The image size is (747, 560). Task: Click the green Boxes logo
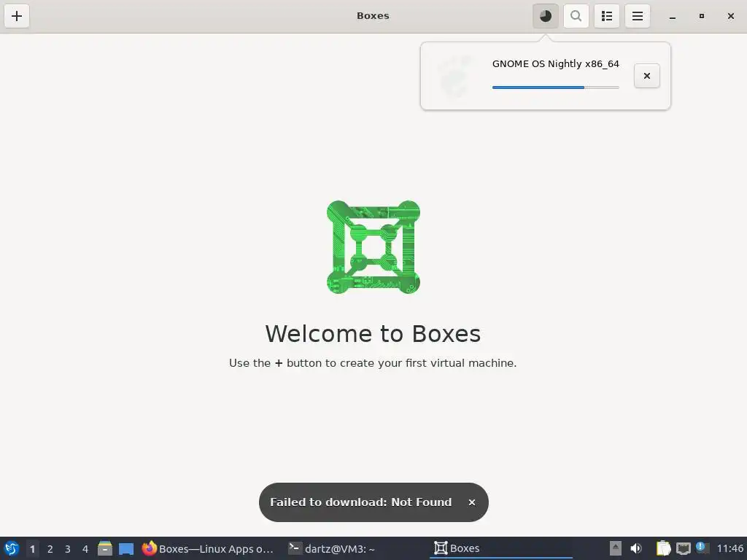(x=373, y=247)
